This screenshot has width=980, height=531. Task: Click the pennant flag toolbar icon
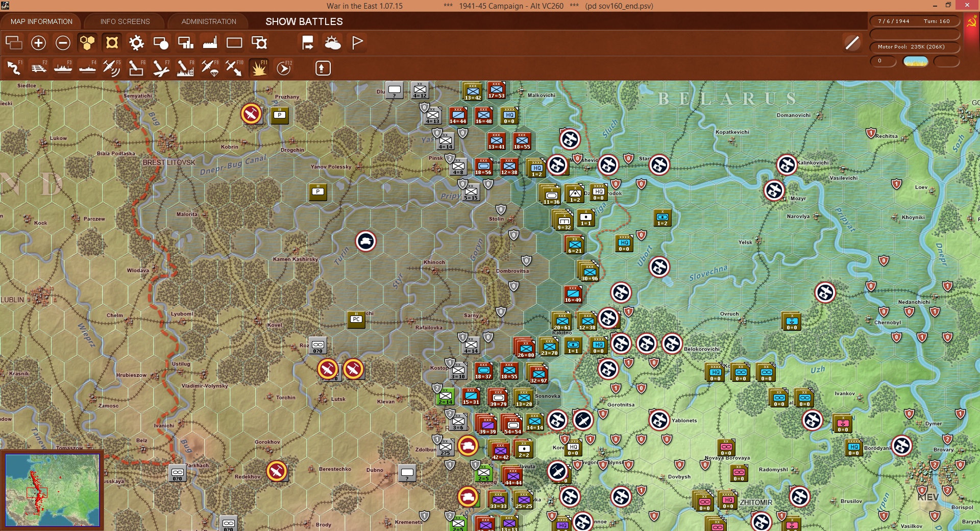[357, 43]
